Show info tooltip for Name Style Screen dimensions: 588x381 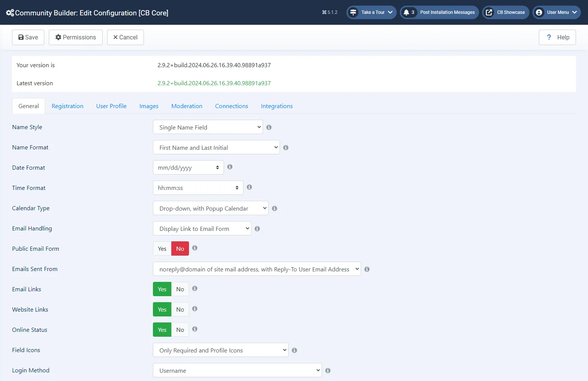pos(269,127)
